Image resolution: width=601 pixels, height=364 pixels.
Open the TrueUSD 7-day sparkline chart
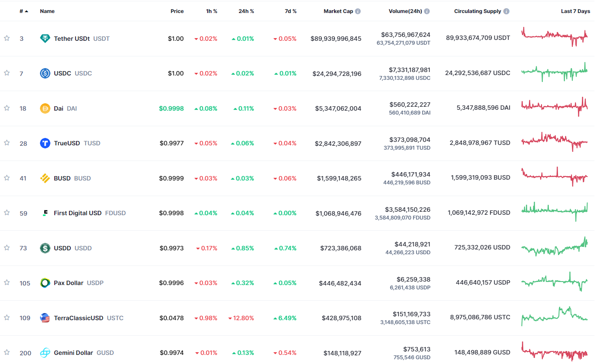[555, 142]
